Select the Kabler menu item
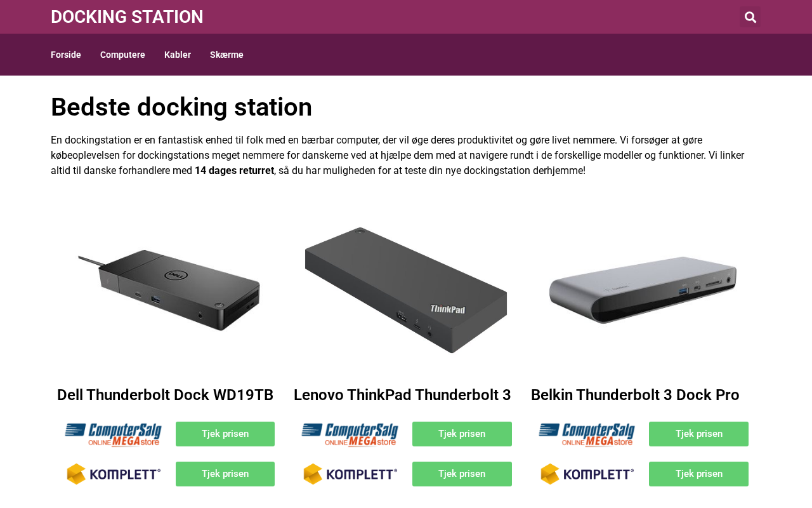The width and height of the screenshot is (812, 508). tap(178, 55)
